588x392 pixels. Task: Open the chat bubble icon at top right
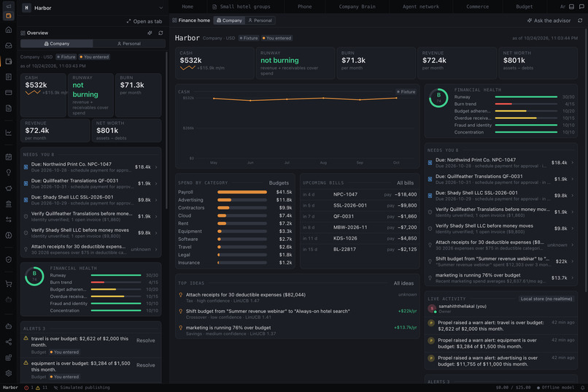pos(581,7)
